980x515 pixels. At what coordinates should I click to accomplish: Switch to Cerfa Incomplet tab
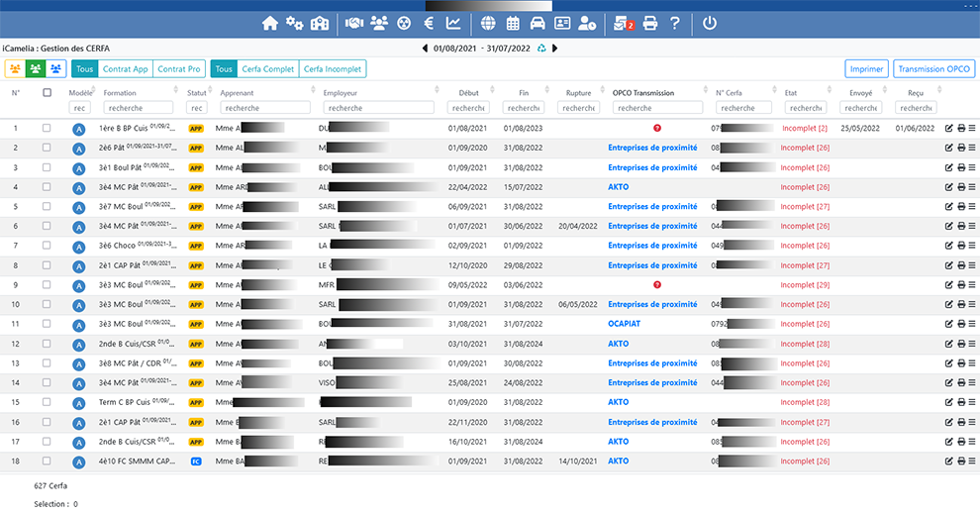point(333,68)
